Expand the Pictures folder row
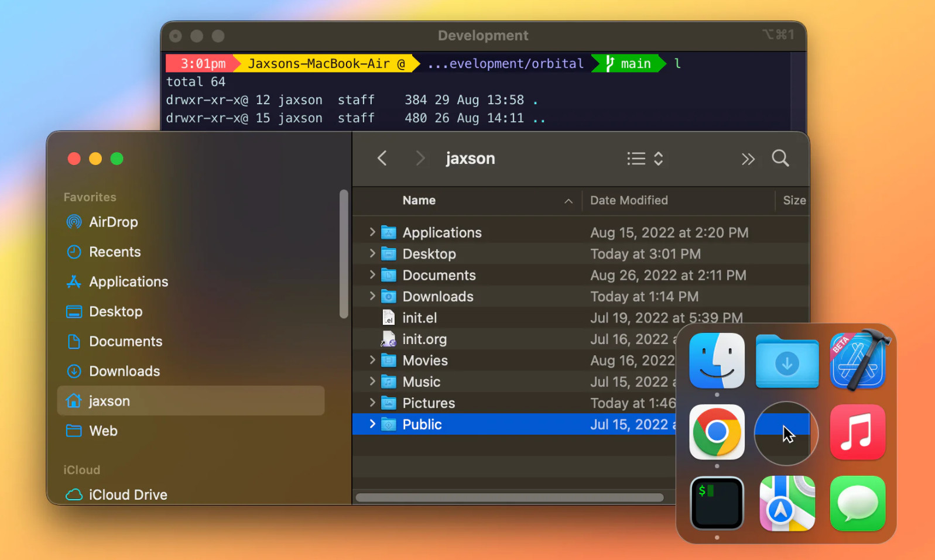 [372, 403]
